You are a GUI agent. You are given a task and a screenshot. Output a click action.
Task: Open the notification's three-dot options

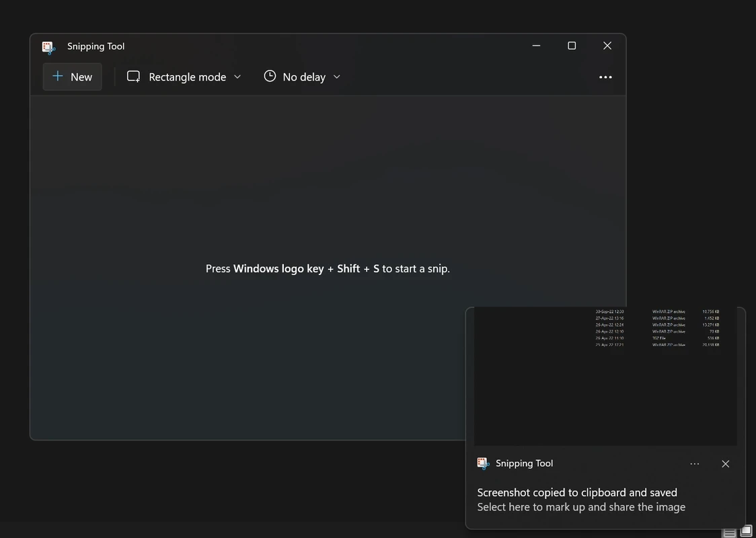pos(695,464)
